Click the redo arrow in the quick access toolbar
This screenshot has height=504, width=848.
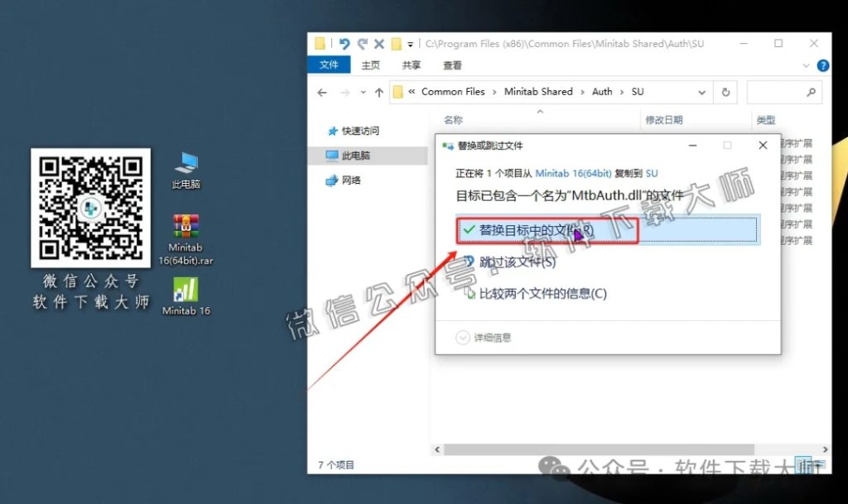(x=361, y=43)
